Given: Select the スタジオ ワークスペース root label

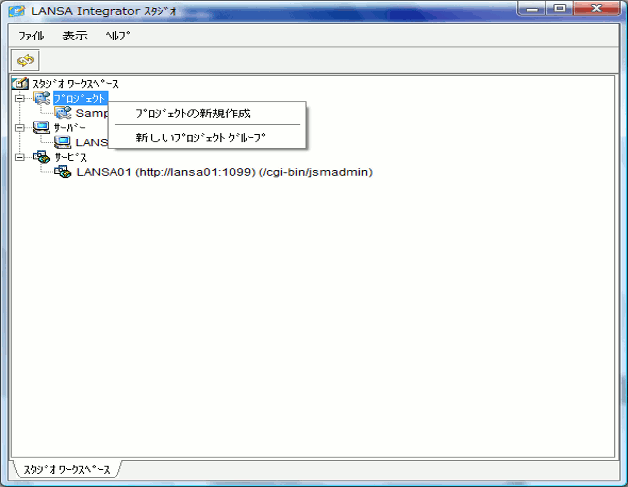Looking at the screenshot, I should pyautogui.click(x=75, y=84).
